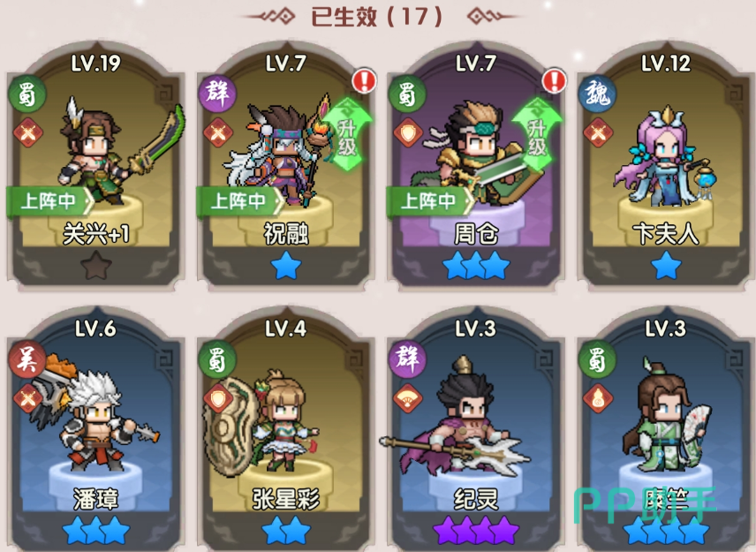
Task: Open the 潘璋 hero portrait
Action: [95, 420]
